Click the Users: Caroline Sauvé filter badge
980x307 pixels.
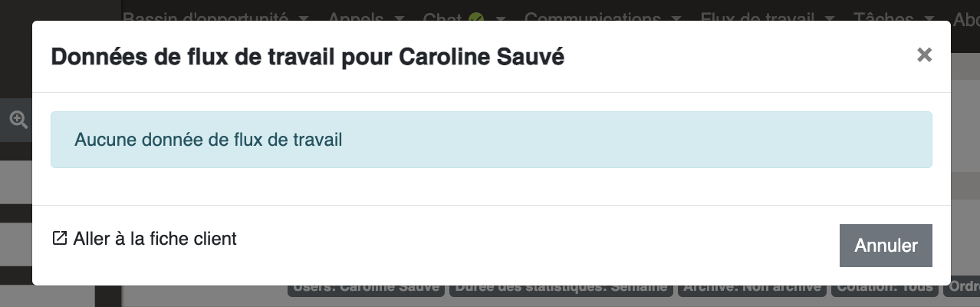coord(366,289)
